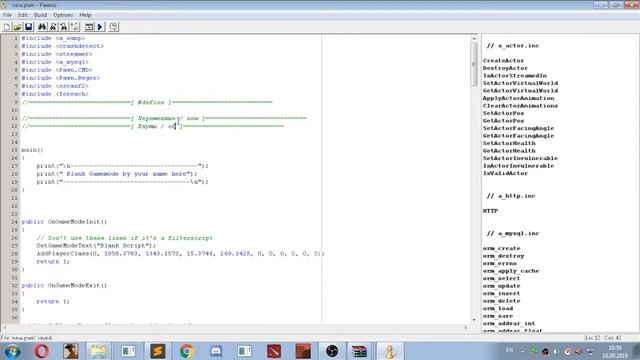This screenshot has width=640, height=360.
Task: Select CreateActor in the function list
Action: pos(503,61)
